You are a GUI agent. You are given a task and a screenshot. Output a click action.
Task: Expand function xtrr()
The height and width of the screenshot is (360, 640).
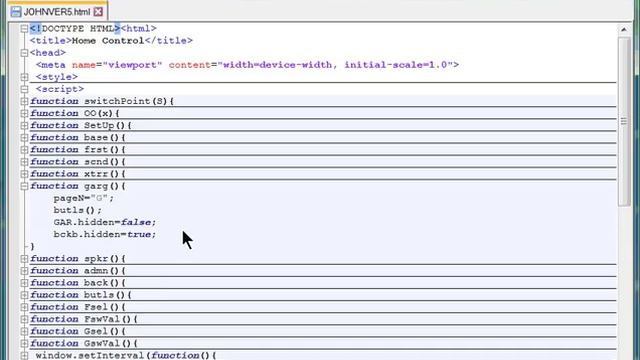pos(24,174)
